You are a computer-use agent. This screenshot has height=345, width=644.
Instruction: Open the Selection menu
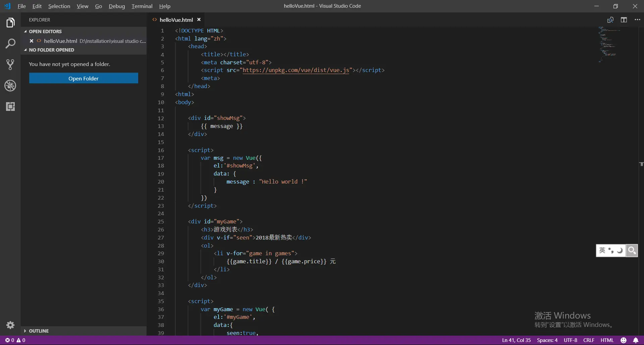coord(59,6)
